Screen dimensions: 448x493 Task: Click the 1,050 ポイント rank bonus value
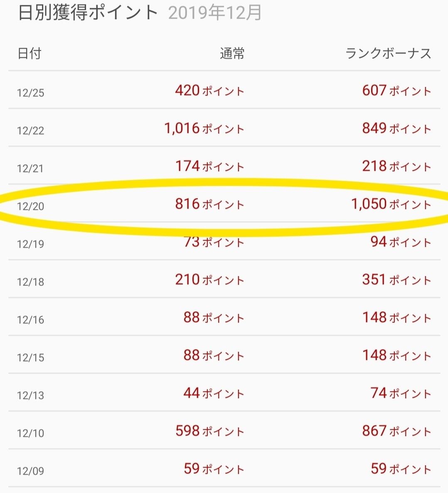click(x=391, y=204)
